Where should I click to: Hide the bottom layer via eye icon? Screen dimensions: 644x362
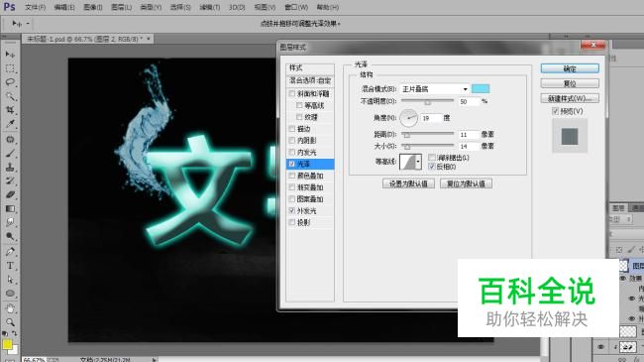[600, 347]
